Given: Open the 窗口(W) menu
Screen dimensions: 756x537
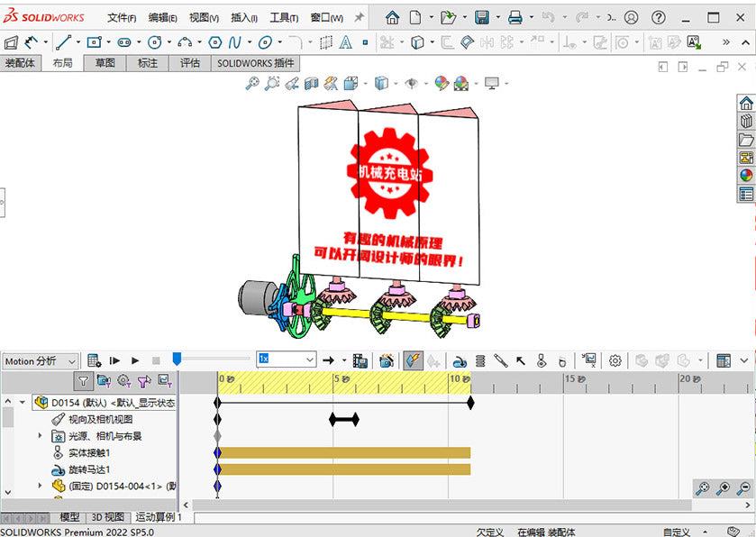Looking at the screenshot, I should 327,18.
